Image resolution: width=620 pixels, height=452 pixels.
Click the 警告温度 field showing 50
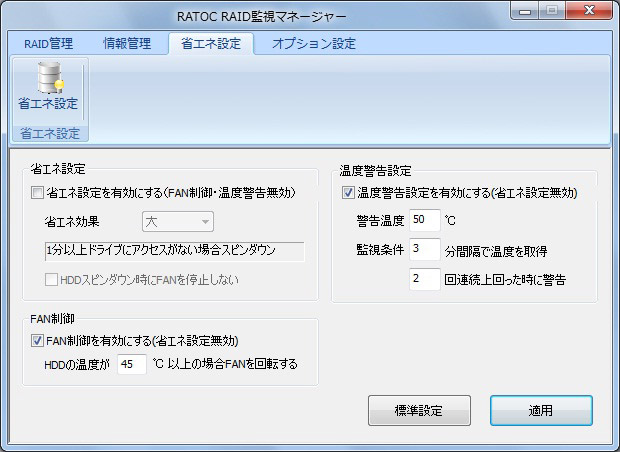425,220
